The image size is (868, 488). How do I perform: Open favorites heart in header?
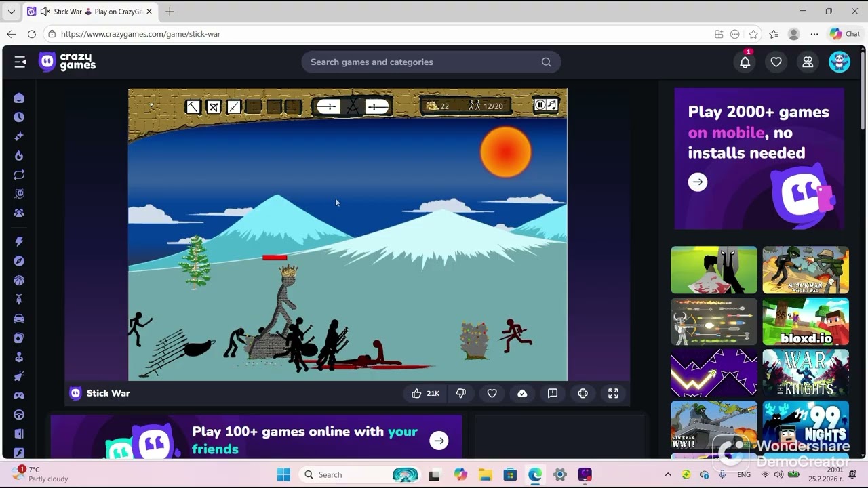tap(776, 62)
